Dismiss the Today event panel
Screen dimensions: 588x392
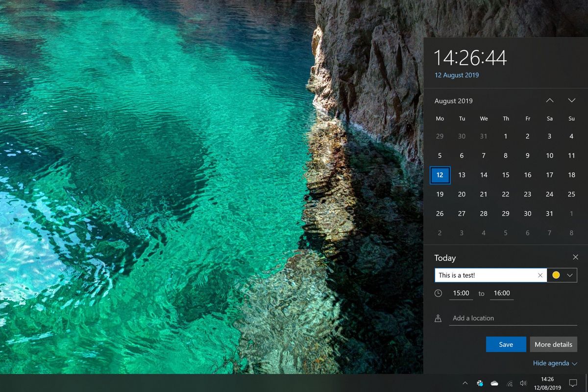[x=576, y=257]
